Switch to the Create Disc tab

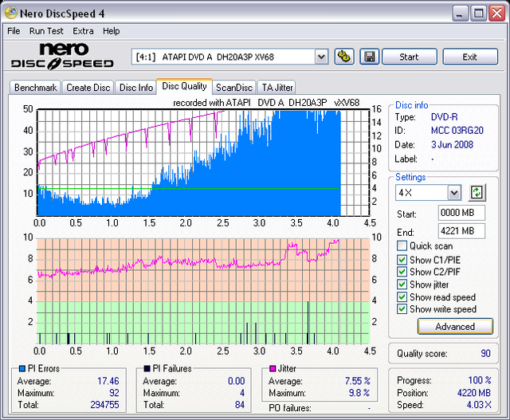88,88
